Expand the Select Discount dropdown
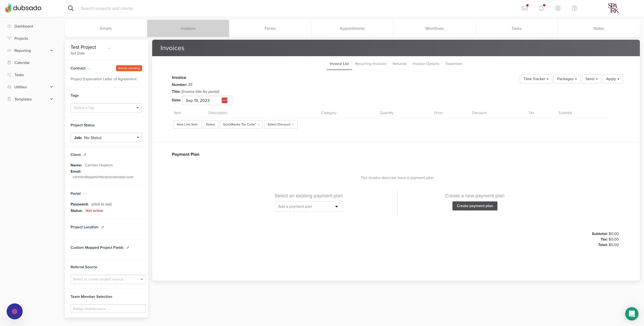This screenshot has width=644, height=326. [x=280, y=124]
